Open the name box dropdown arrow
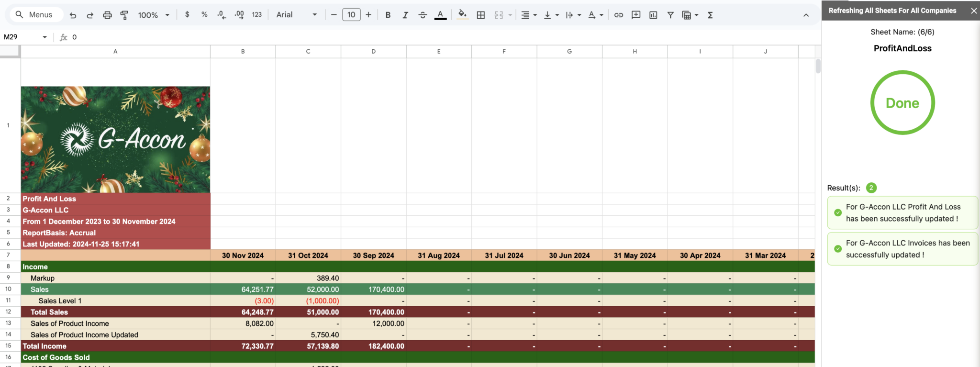 point(45,37)
